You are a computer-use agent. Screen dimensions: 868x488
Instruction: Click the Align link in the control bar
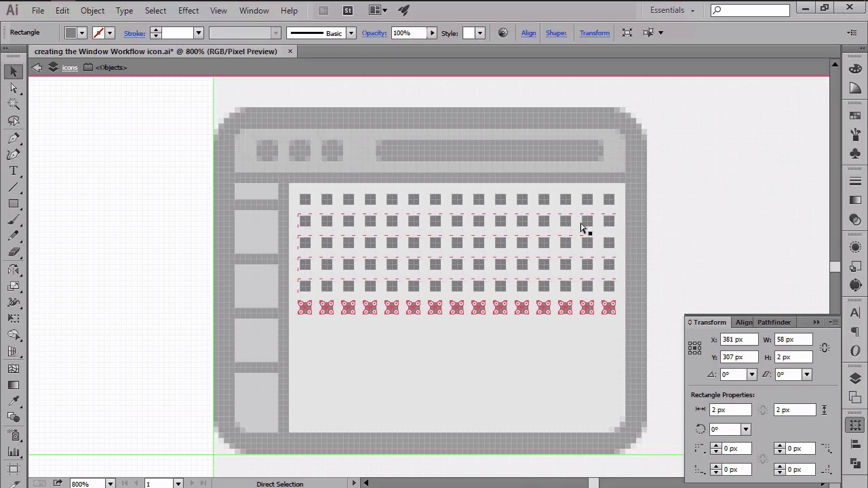click(528, 33)
